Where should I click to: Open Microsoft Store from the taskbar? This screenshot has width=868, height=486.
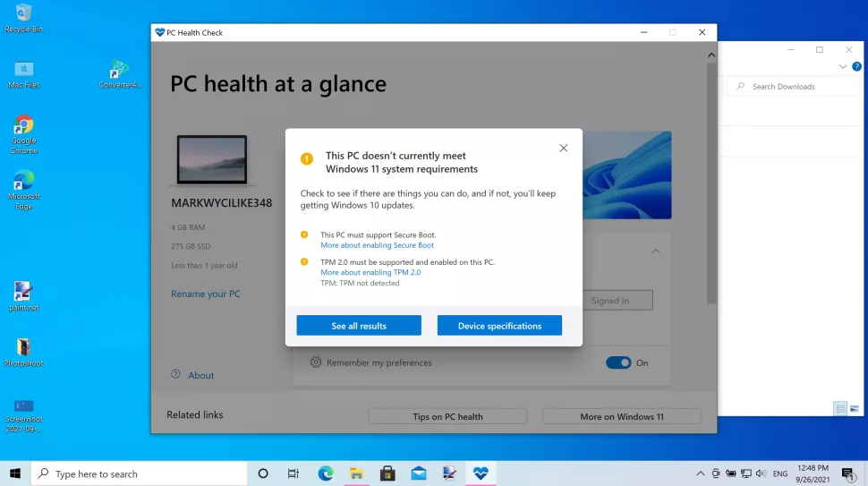click(x=387, y=473)
